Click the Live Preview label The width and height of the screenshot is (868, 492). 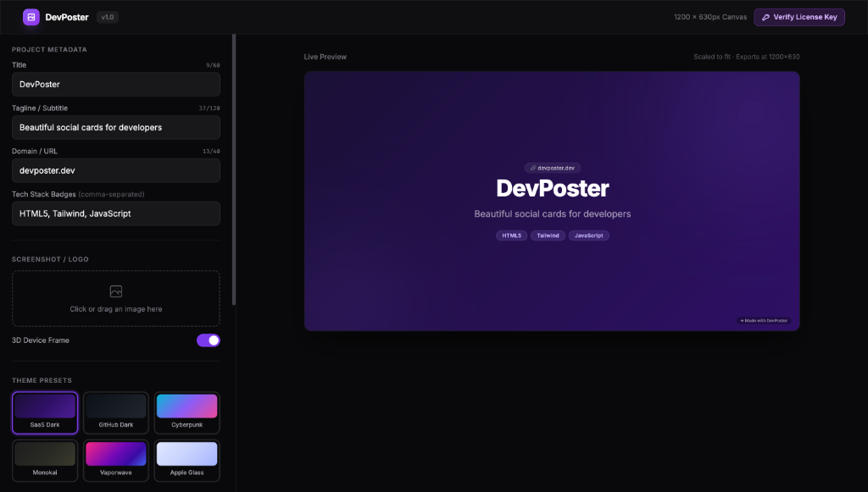tap(325, 57)
